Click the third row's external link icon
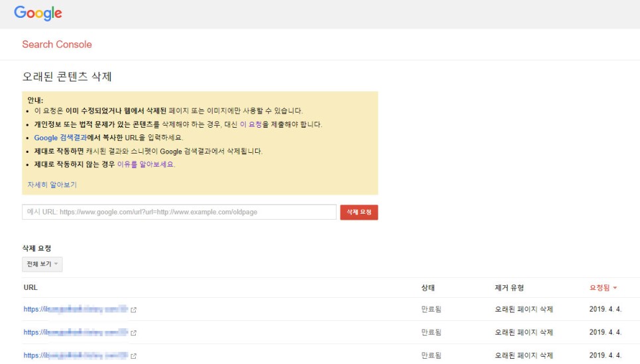This screenshot has height=364, width=640. point(133,356)
